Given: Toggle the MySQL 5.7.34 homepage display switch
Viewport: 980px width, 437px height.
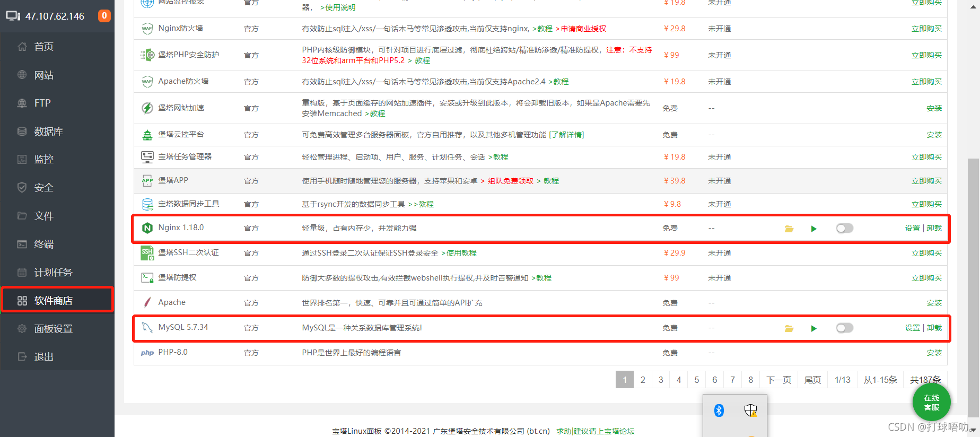Looking at the screenshot, I should point(844,328).
